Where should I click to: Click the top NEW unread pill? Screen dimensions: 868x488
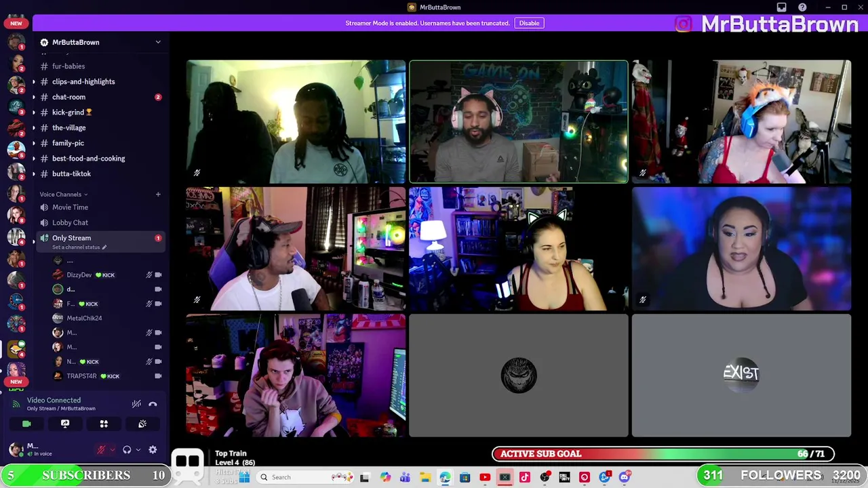tap(16, 23)
